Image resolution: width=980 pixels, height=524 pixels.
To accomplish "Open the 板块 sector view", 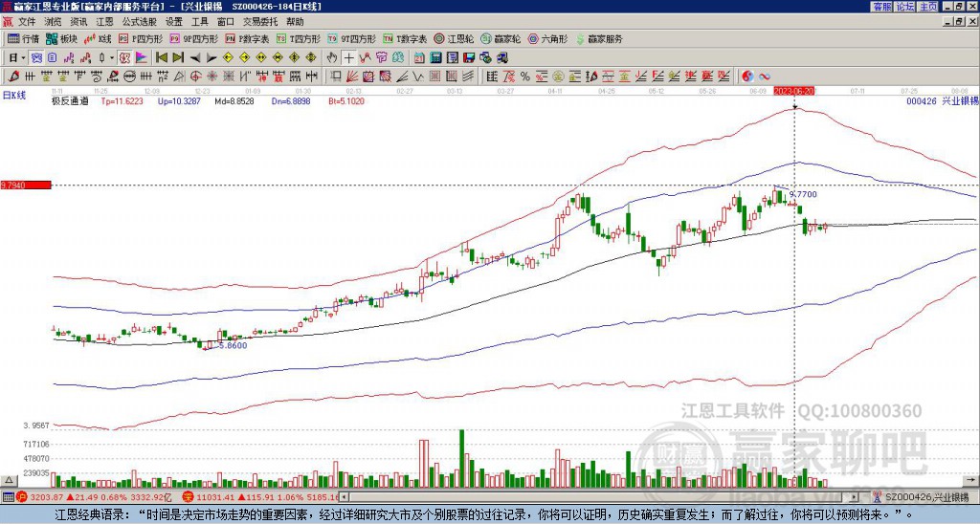I will [x=61, y=38].
